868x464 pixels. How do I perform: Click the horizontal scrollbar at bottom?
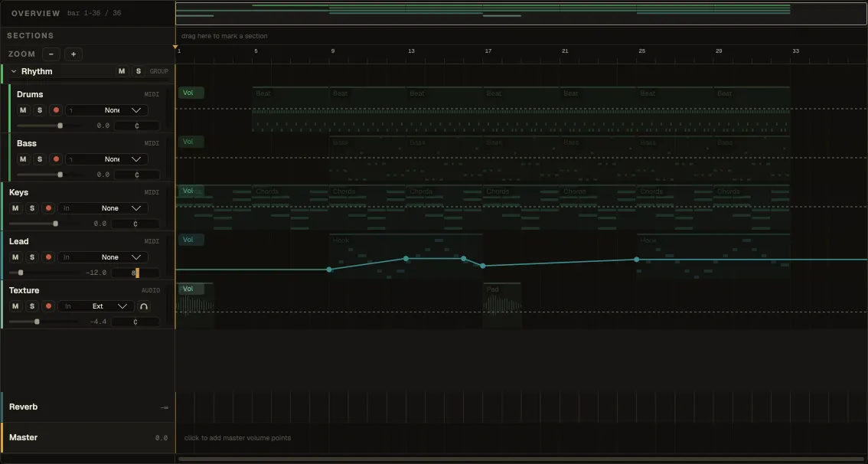[521, 459]
